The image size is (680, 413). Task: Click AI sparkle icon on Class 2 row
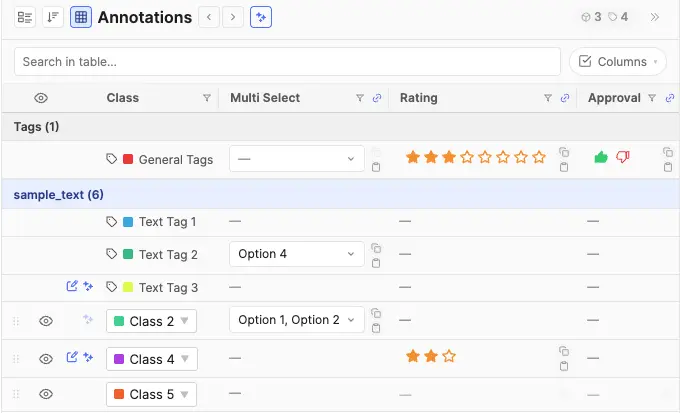pos(88,319)
